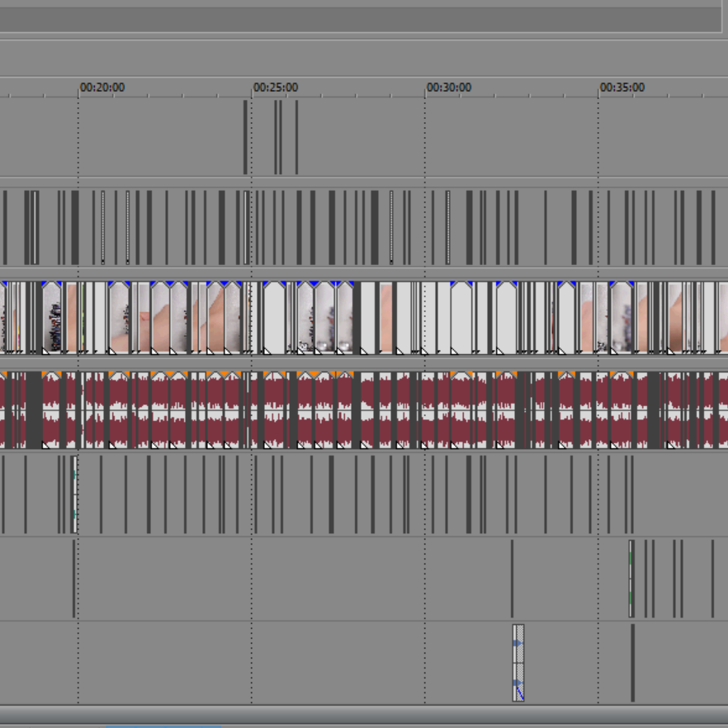Viewport: 728px width, 728px height.
Task: Select the audio waveform clip right after 00:25:00
Action: 273,410
